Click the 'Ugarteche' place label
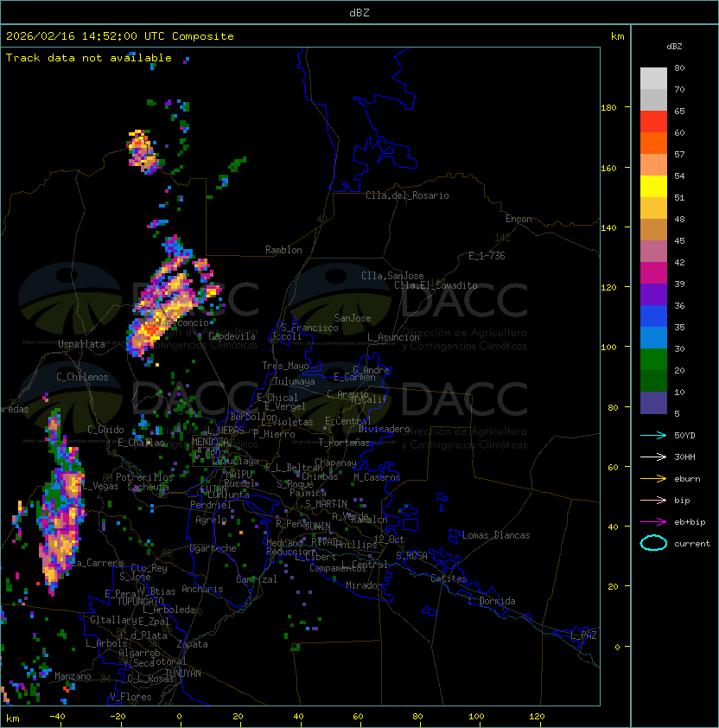 click(213, 548)
